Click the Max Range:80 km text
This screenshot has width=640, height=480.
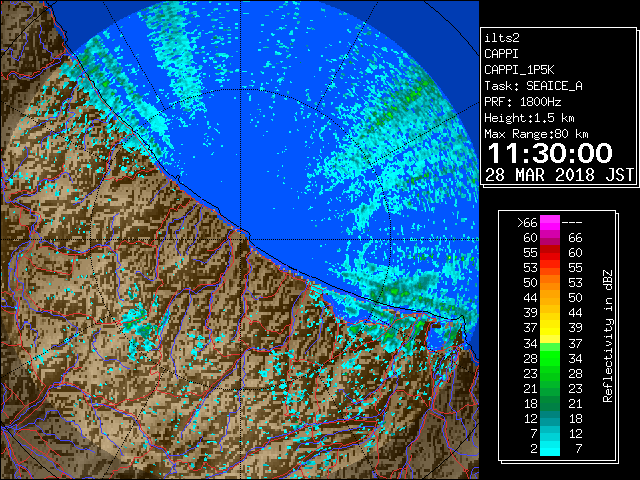536,134
